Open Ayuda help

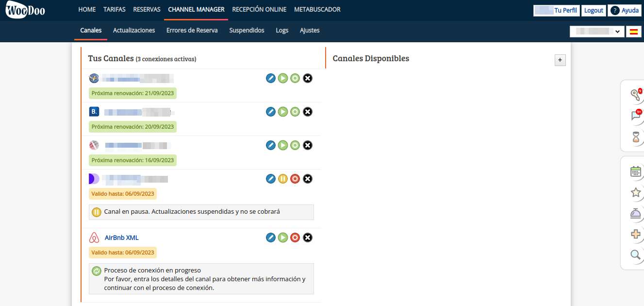625,11
